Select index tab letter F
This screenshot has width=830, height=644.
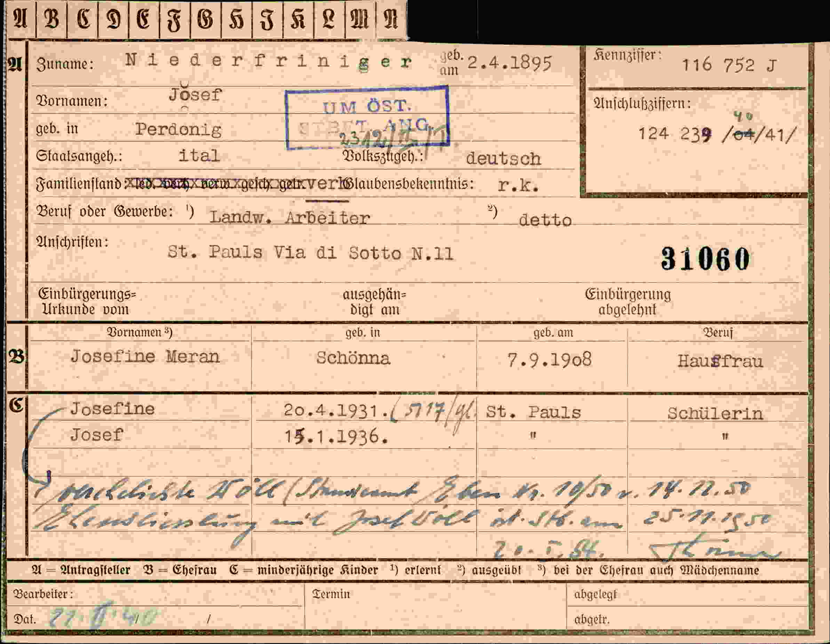(174, 20)
